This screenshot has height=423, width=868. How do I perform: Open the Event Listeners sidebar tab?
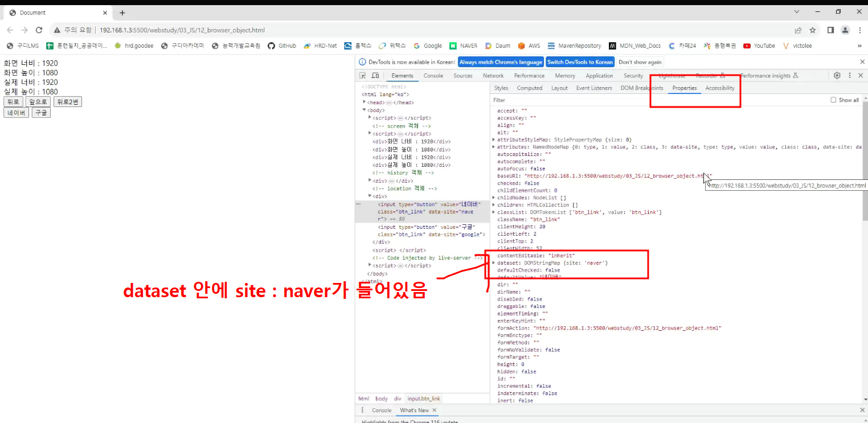594,88
